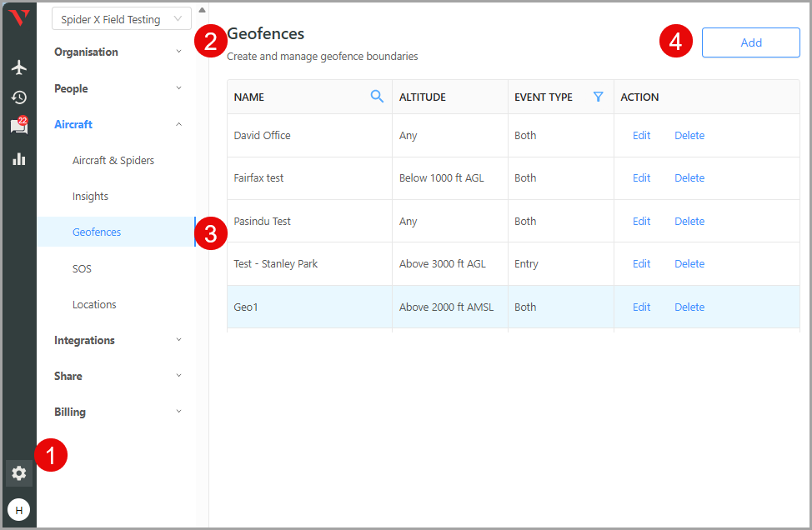Open Aircraft & Spiders menu item
This screenshot has width=812, height=530.
coord(113,161)
